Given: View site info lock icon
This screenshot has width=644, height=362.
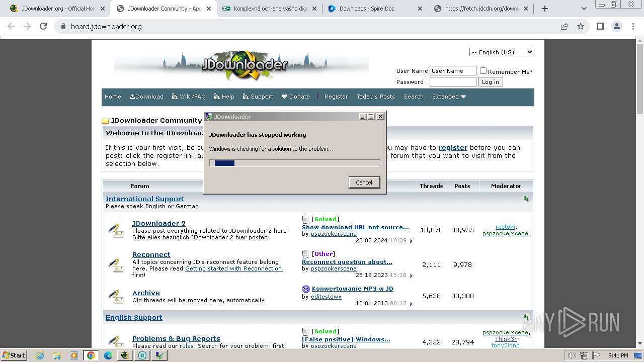Looking at the screenshot, I should pos(63,26).
